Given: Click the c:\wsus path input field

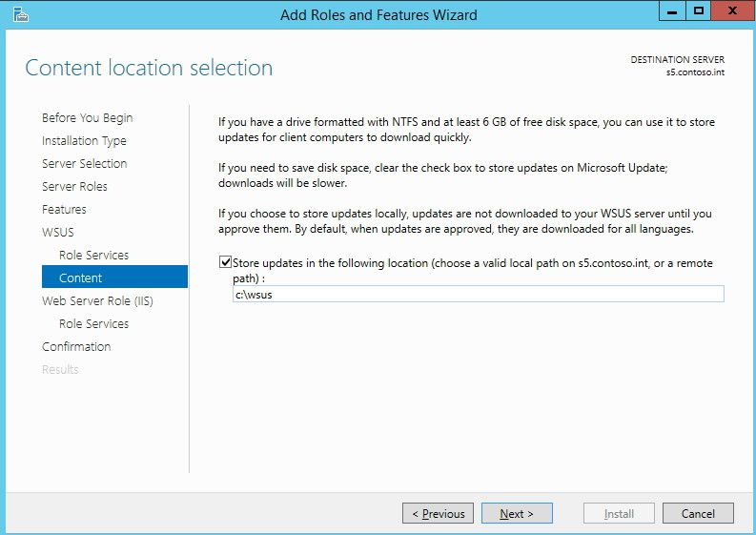Looking at the screenshot, I should tap(478, 294).
